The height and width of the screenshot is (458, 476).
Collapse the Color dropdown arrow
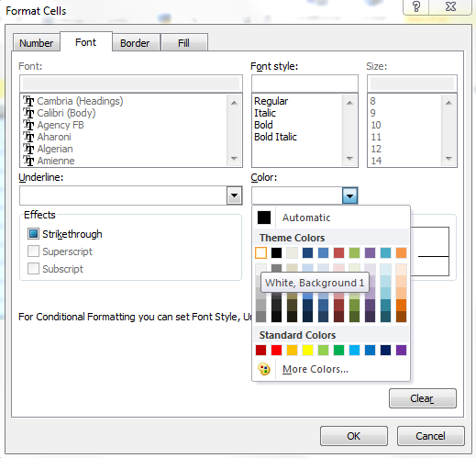click(x=349, y=195)
